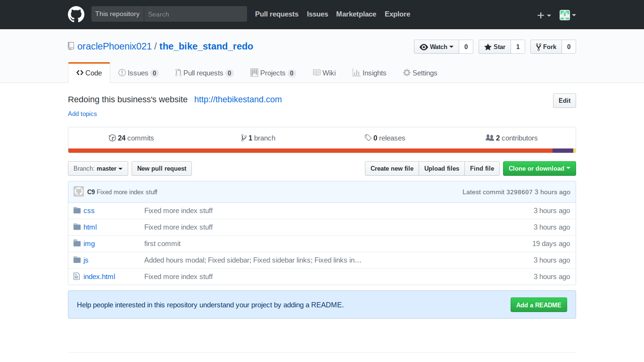View the 24 commits history
The width and height of the screenshot is (644, 362).
pos(131,138)
